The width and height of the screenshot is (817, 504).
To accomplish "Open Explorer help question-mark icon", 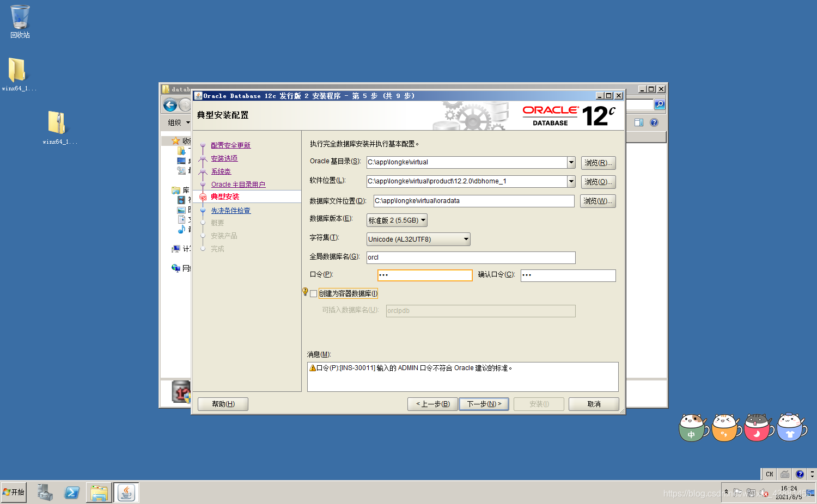I will [x=654, y=122].
